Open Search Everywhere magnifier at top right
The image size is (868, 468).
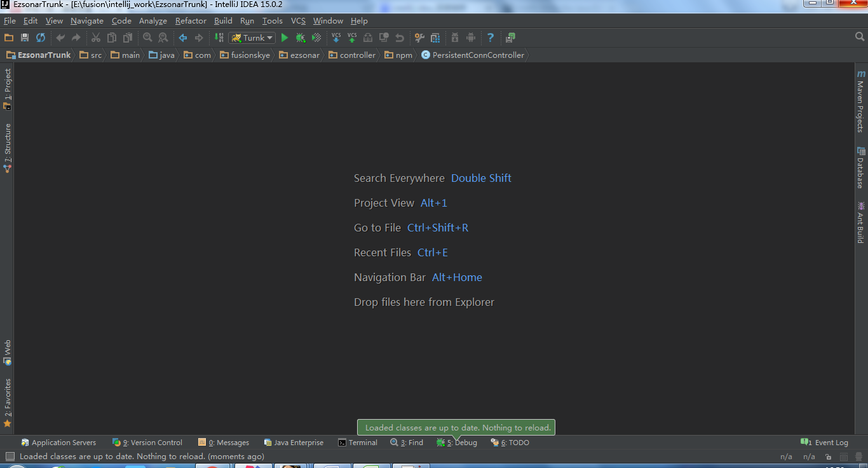pos(860,37)
